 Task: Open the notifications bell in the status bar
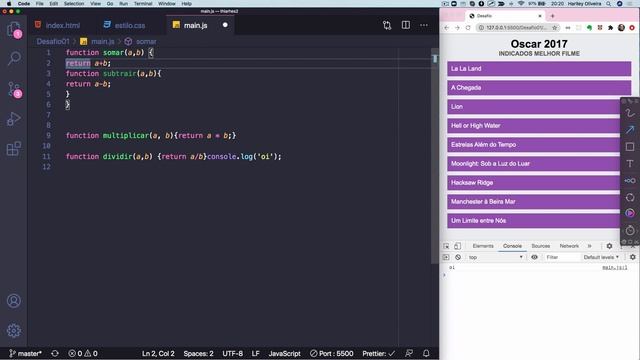pos(426,353)
